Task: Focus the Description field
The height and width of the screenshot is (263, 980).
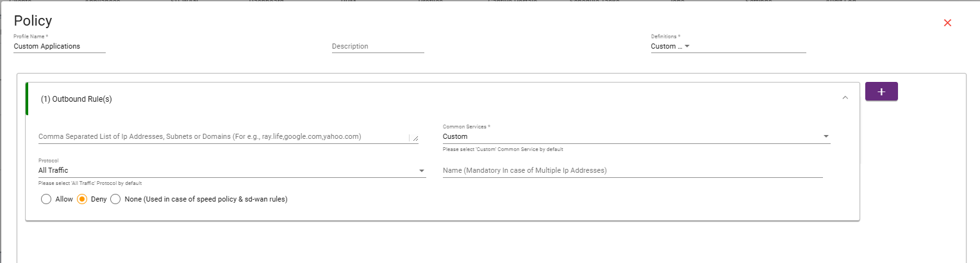Action: (378, 46)
